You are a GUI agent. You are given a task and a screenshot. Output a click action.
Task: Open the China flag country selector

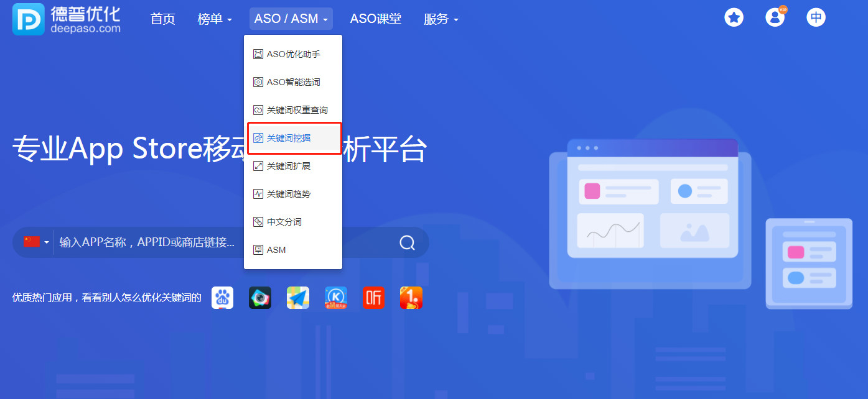(x=36, y=242)
